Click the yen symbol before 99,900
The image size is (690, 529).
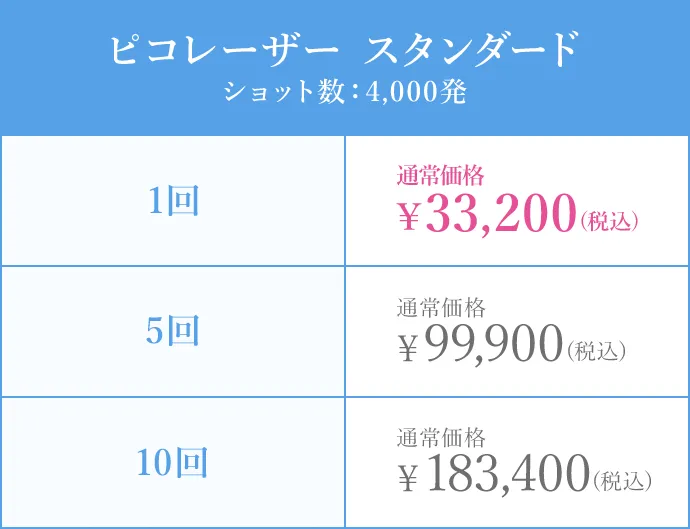pyautogui.click(x=408, y=347)
